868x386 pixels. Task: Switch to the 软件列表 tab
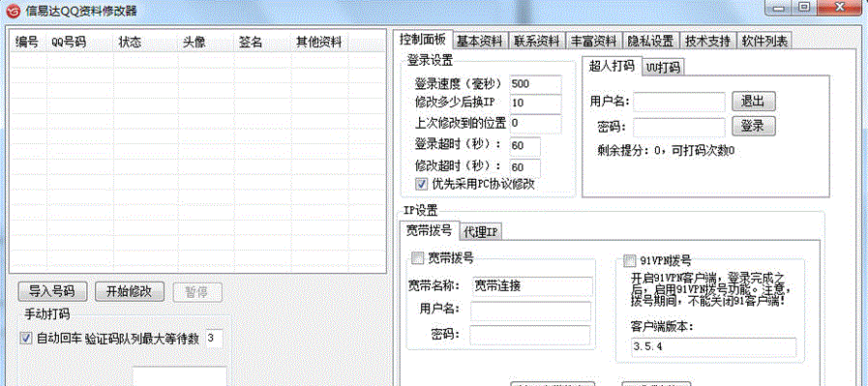[764, 41]
